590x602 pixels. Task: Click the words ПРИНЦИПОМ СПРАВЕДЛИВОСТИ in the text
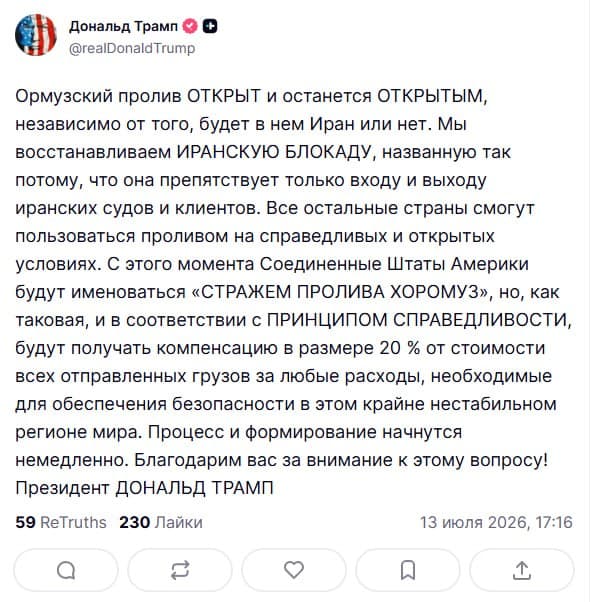416,321
